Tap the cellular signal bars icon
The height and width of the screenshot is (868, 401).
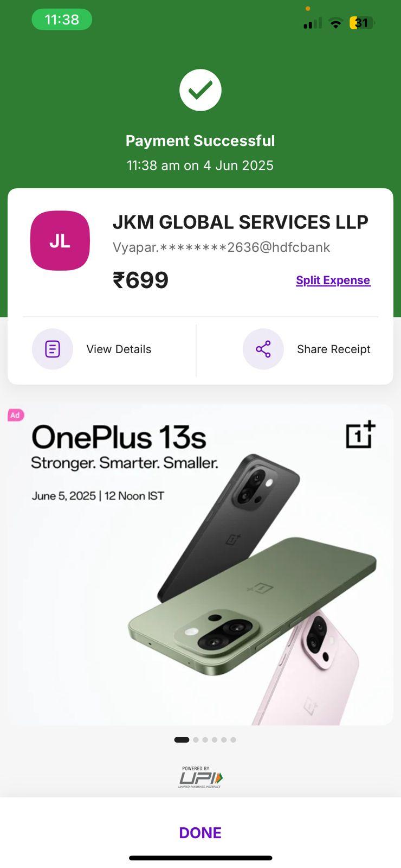point(313,23)
